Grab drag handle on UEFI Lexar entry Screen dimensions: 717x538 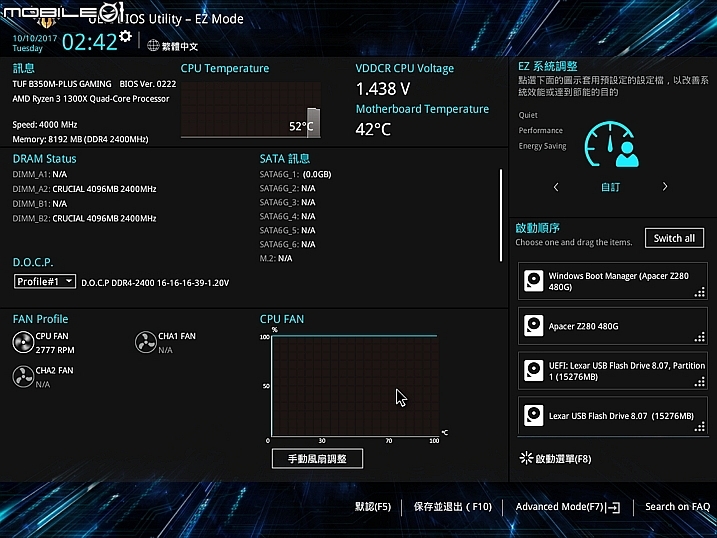pos(700,382)
